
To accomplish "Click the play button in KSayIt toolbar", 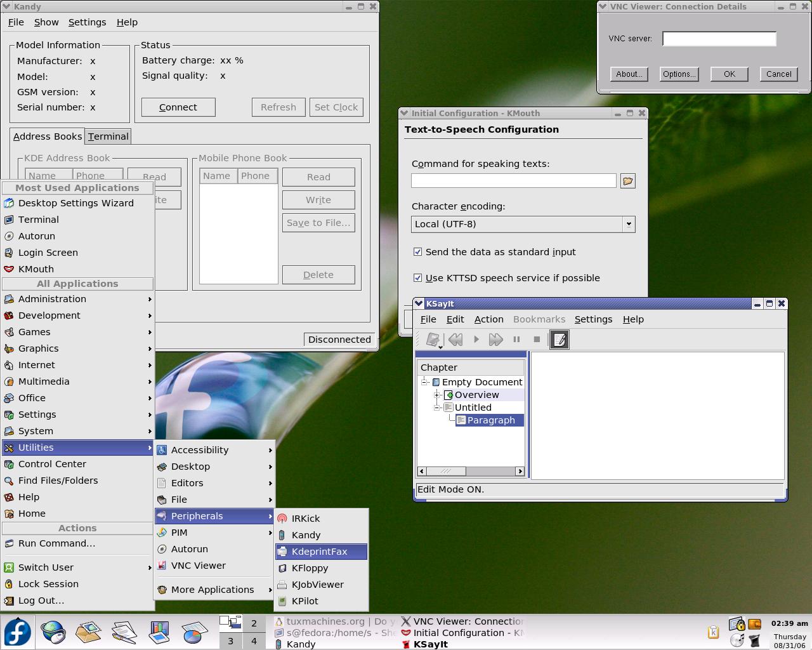I will [476, 340].
